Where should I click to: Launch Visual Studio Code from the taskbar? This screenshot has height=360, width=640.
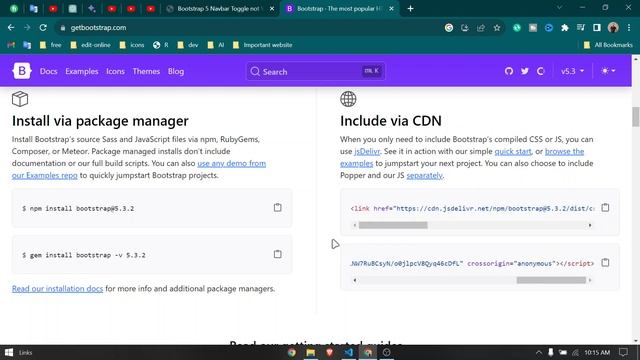pos(349,352)
